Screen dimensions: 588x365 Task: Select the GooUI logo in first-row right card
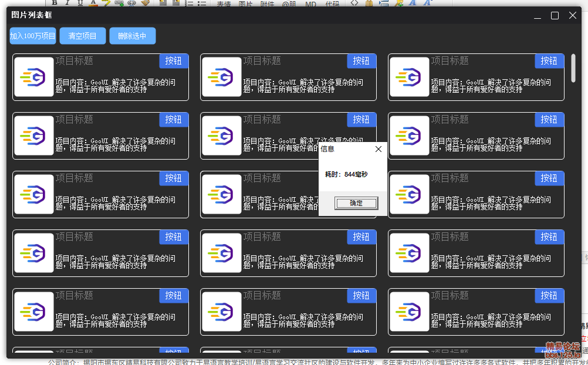coord(410,77)
